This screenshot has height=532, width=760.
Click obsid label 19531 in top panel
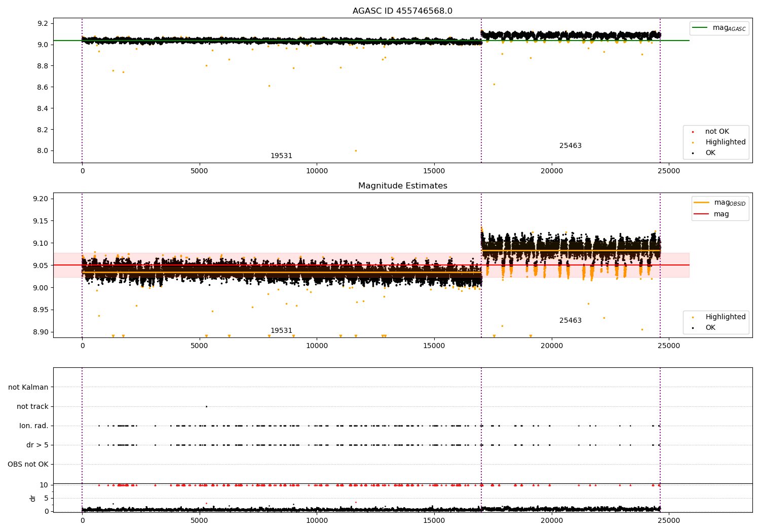tap(281, 156)
